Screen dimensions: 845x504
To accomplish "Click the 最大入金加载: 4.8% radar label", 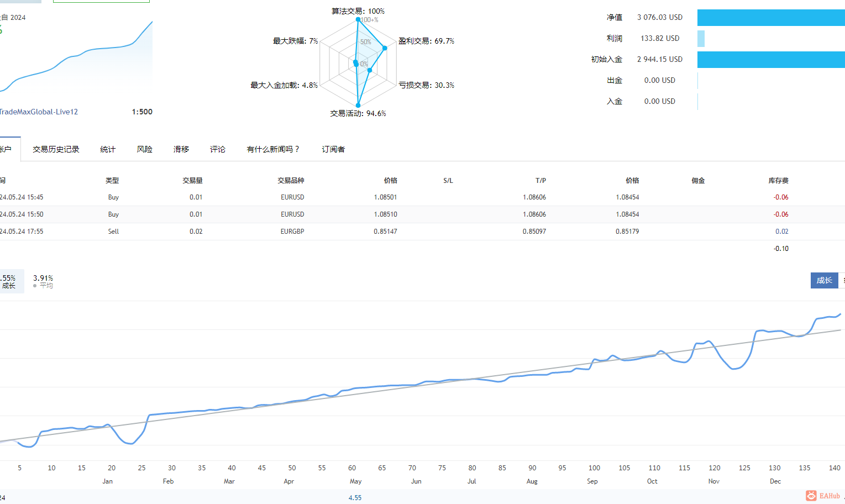I will click(x=284, y=85).
